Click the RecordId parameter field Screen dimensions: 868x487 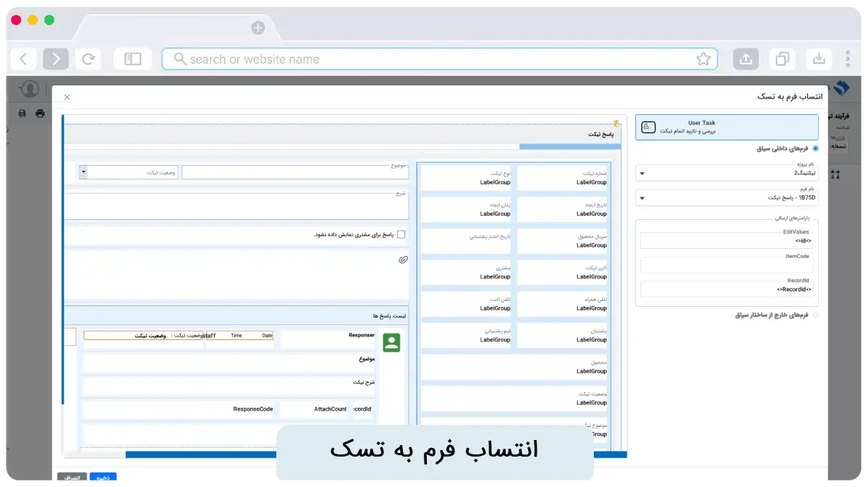(x=727, y=289)
